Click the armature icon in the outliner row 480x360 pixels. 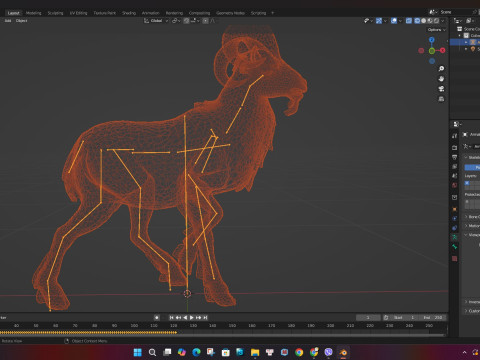tap(473, 42)
